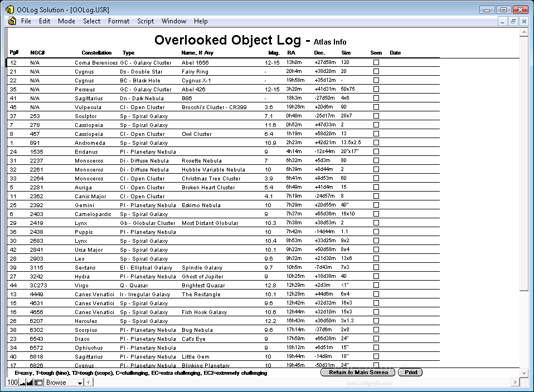Click the NGC# column header
534x392 pixels.
[37, 53]
